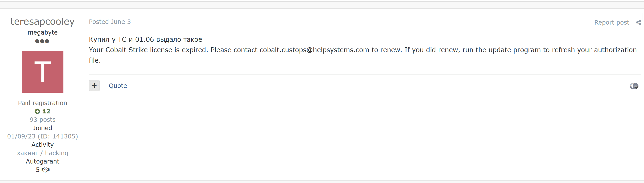The height and width of the screenshot is (183, 644).
Task: Click Report post
Action: coord(612,22)
